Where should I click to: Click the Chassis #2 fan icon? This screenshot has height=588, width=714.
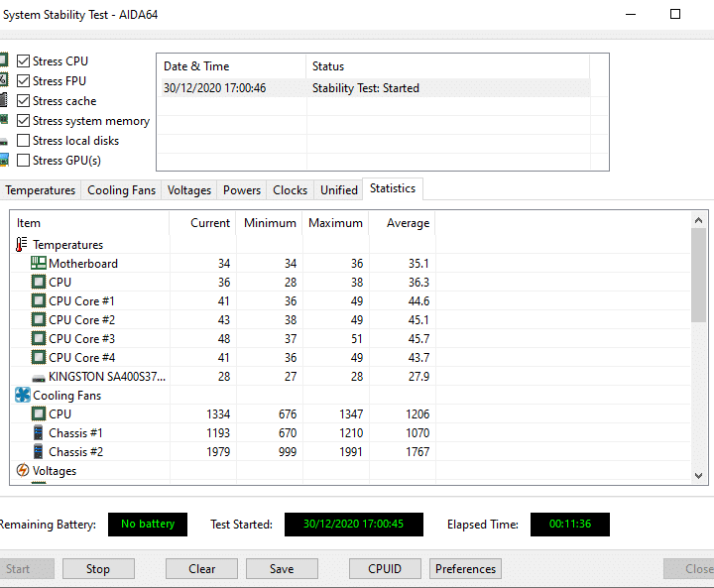click(39, 452)
